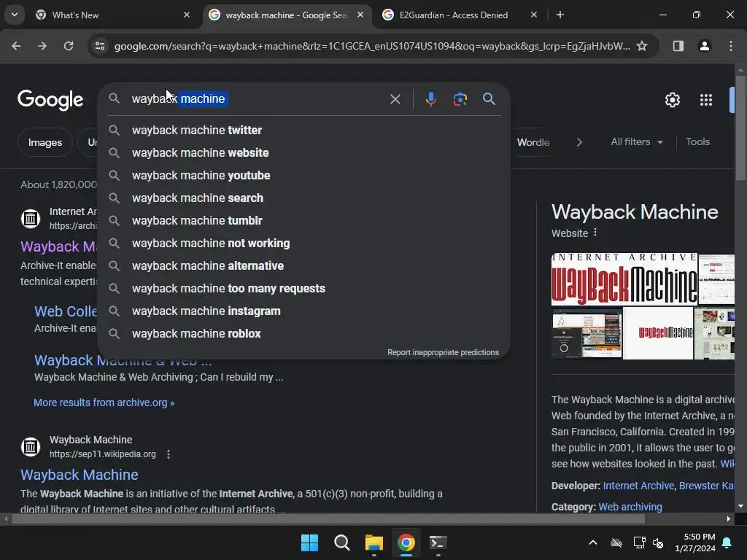
Task: Open the Windows Start menu
Action: pos(309,542)
